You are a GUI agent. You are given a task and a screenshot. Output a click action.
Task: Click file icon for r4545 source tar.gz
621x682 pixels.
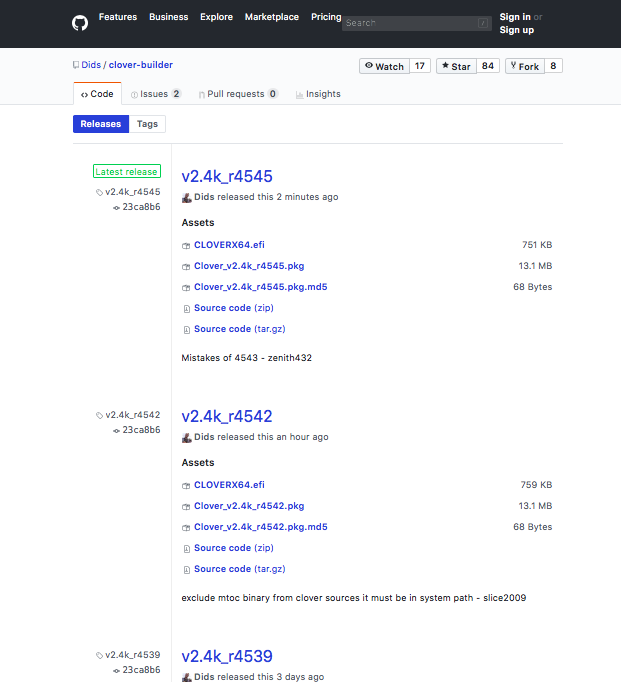click(187, 330)
